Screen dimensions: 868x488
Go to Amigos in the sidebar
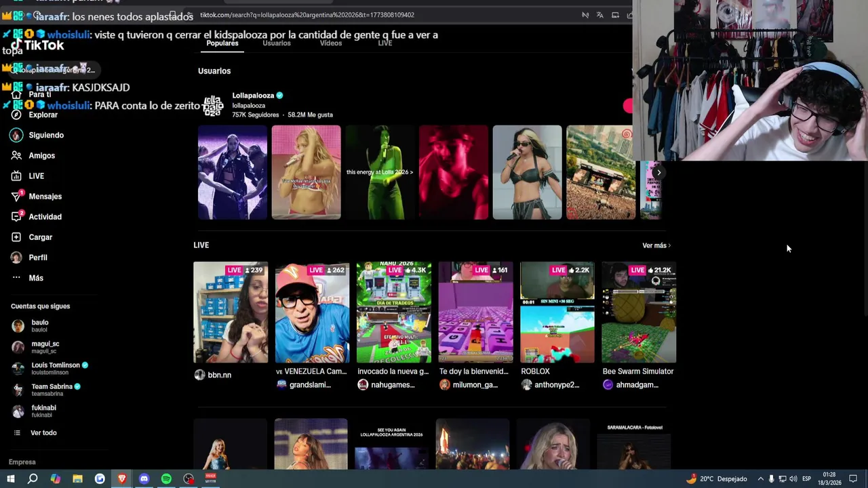pos(33,155)
